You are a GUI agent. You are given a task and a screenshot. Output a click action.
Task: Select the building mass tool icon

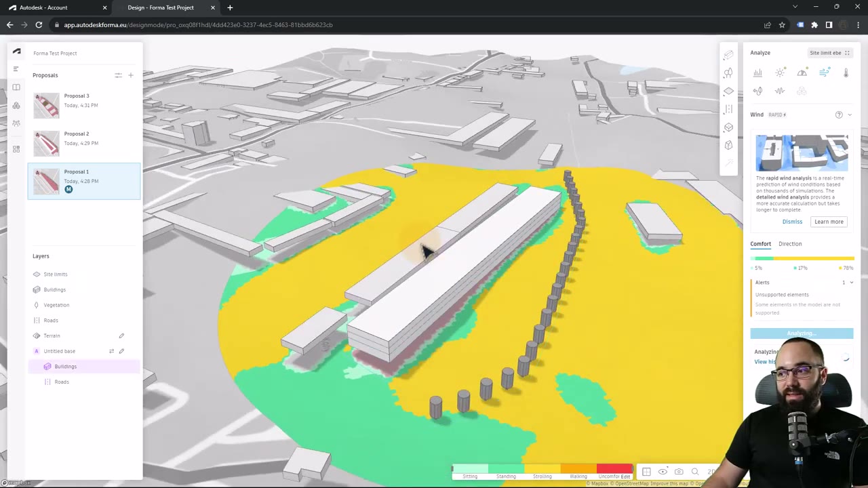point(728,145)
